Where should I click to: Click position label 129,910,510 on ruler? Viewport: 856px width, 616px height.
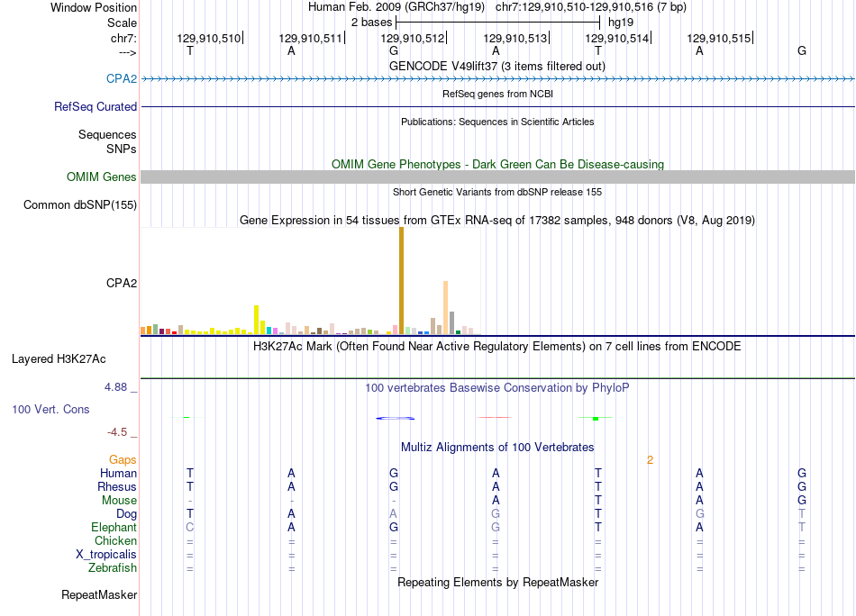click(x=208, y=38)
